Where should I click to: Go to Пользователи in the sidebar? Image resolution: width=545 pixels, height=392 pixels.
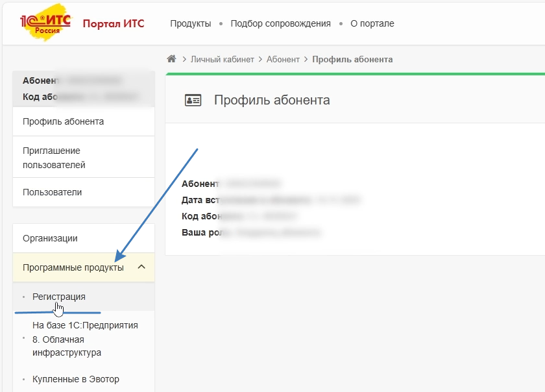pyautogui.click(x=52, y=192)
